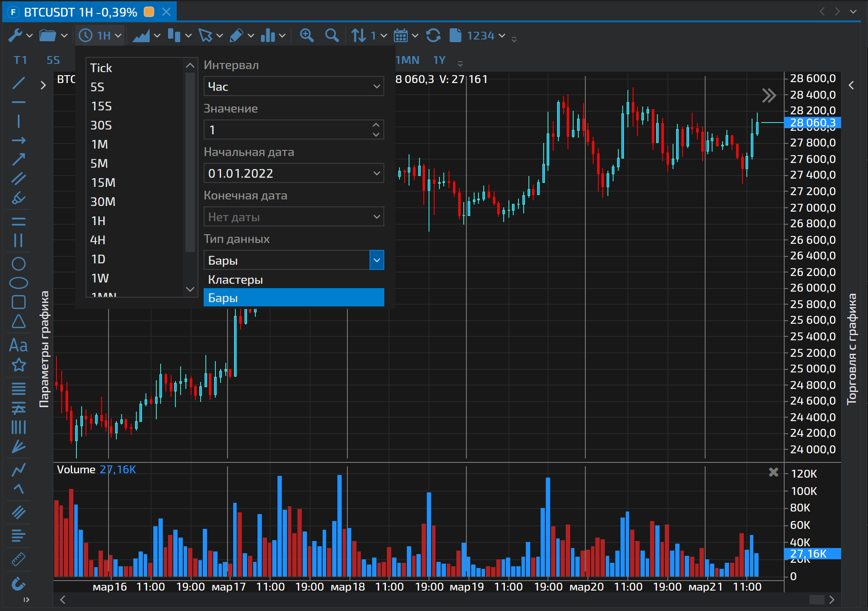Select the ruler measurement tool

tap(18, 559)
